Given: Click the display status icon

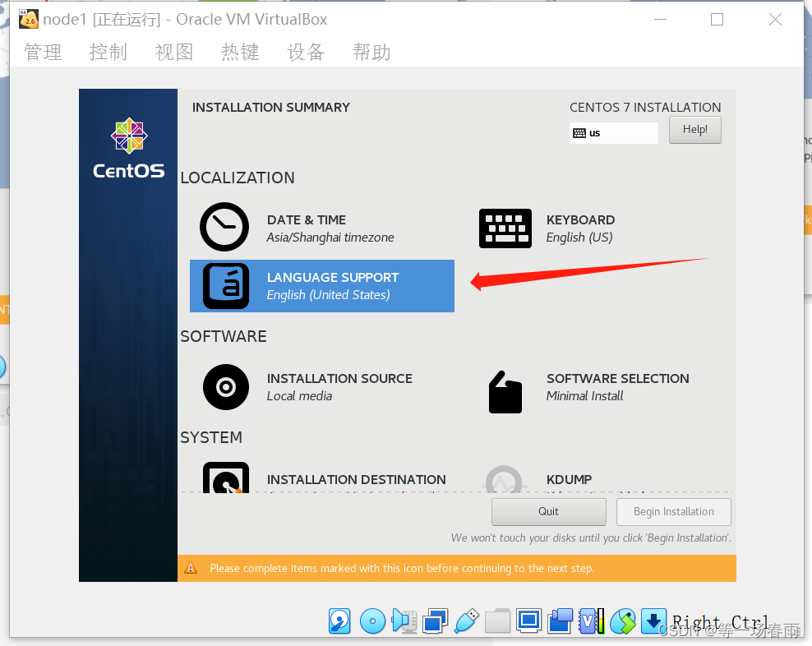Looking at the screenshot, I should [x=528, y=621].
